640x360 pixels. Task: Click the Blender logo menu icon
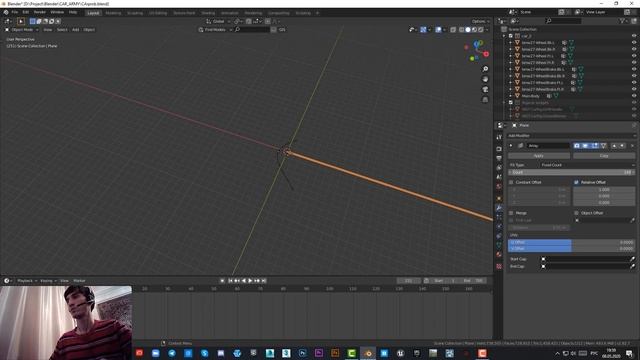pos(6,12)
